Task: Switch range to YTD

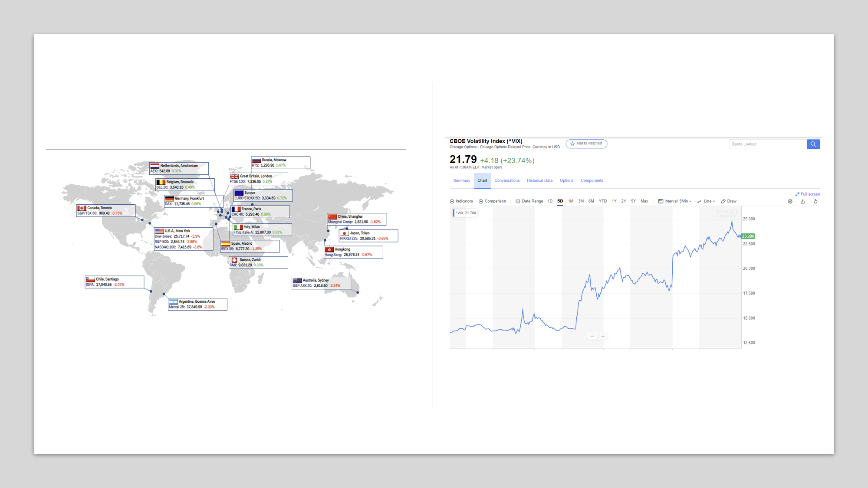Action: coord(603,201)
